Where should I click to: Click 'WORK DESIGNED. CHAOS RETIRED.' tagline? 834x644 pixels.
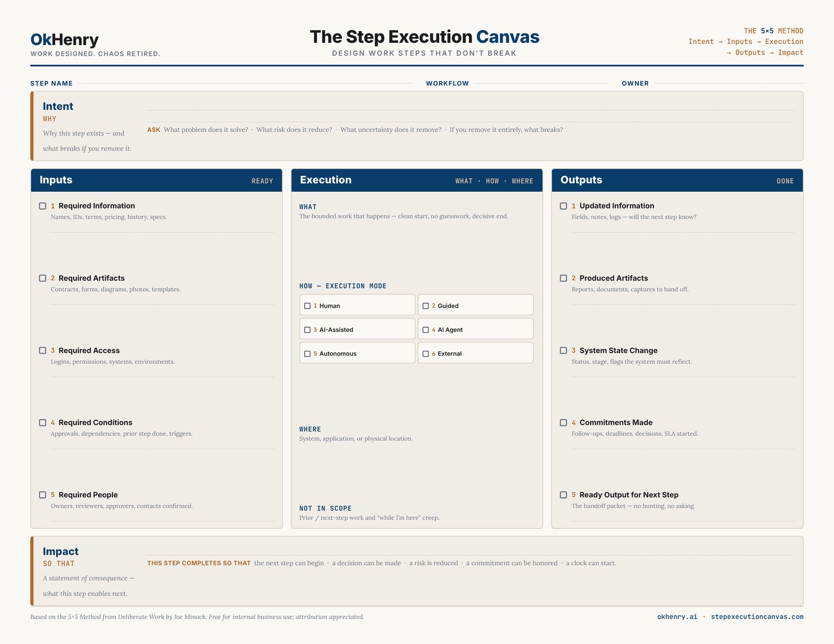click(x=95, y=54)
